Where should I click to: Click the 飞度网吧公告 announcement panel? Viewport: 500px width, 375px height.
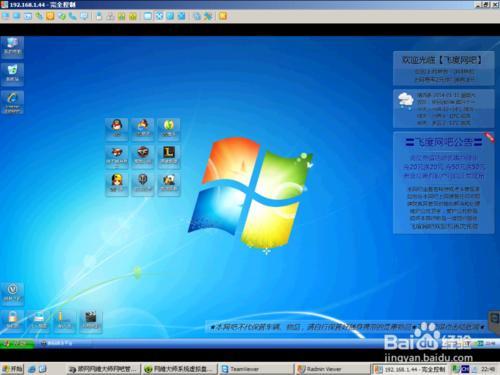click(443, 183)
